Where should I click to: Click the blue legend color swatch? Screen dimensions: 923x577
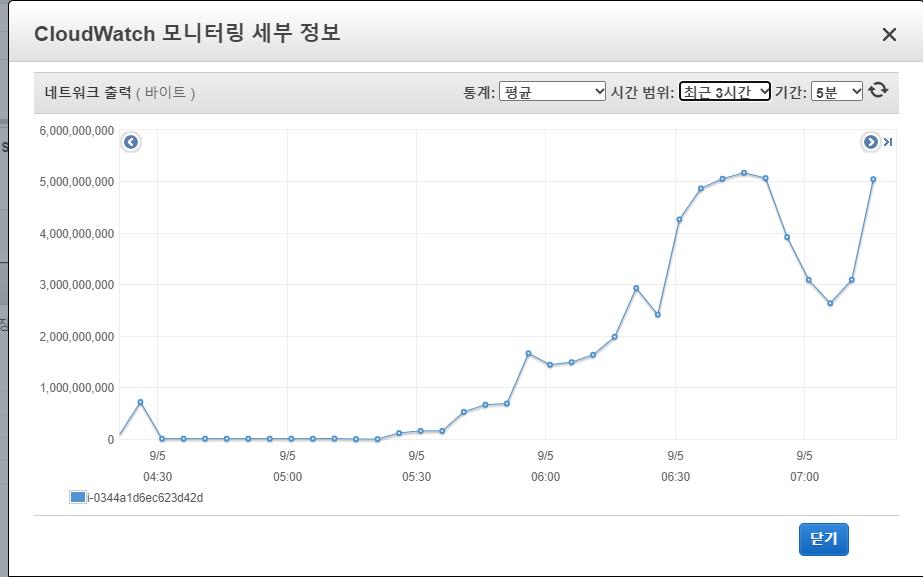[77, 497]
